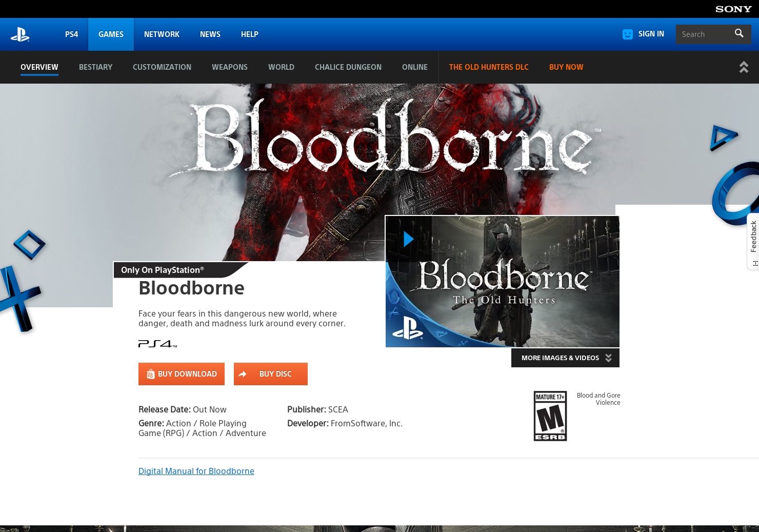Click the download icon on BUY DOWNLOAD
Image resolution: width=759 pixels, height=532 pixels.
(x=150, y=374)
